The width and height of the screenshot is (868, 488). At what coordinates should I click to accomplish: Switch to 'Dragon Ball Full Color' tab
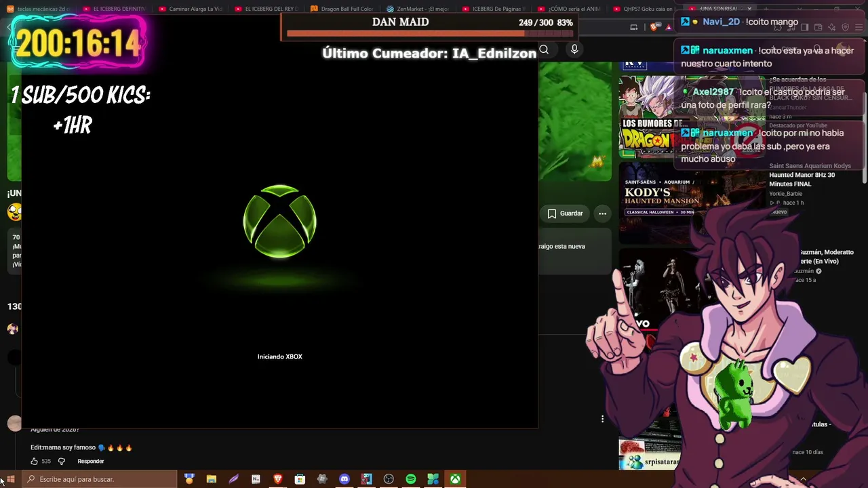click(344, 9)
